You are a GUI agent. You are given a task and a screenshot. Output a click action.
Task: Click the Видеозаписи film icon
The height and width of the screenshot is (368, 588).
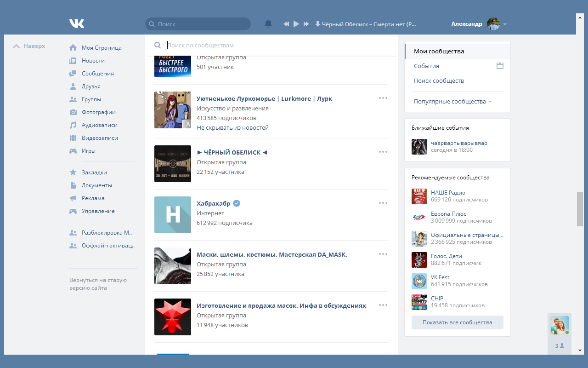point(73,138)
